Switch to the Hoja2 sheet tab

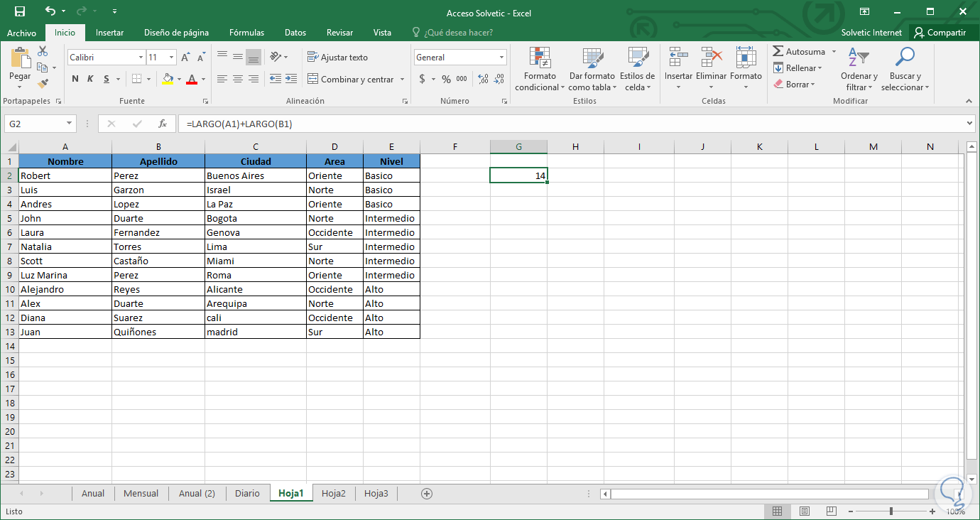[x=333, y=494]
